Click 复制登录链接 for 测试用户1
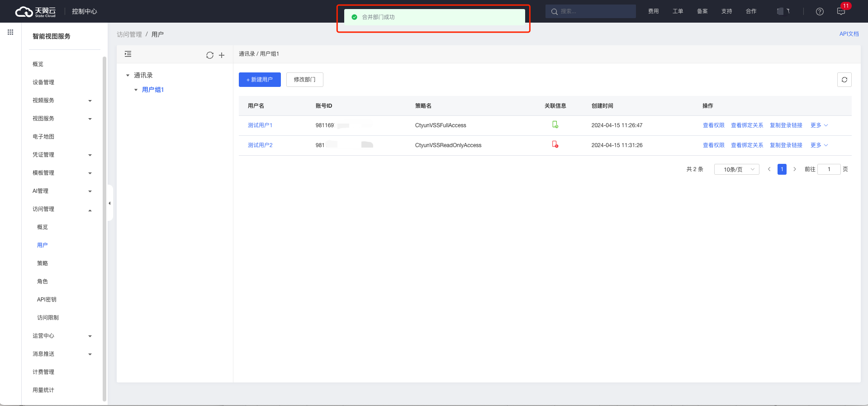 [x=786, y=125]
